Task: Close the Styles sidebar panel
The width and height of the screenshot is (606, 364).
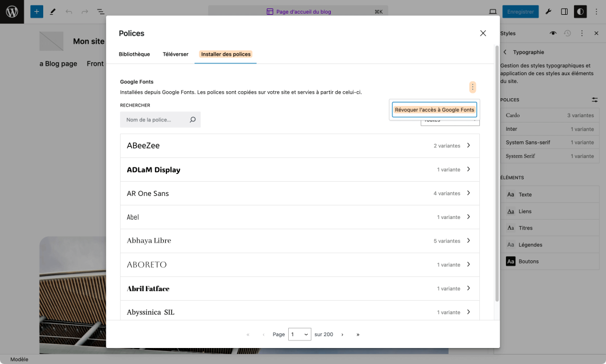Action: (597, 33)
